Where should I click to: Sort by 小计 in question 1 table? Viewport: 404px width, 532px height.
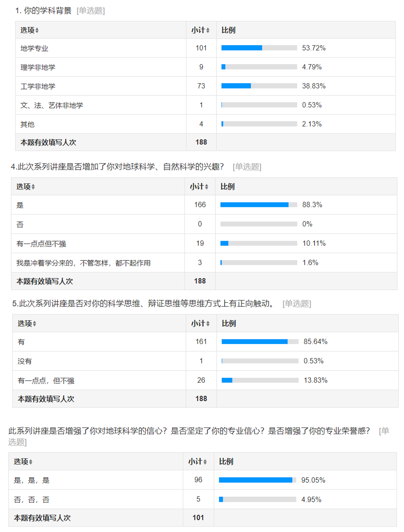(x=208, y=30)
